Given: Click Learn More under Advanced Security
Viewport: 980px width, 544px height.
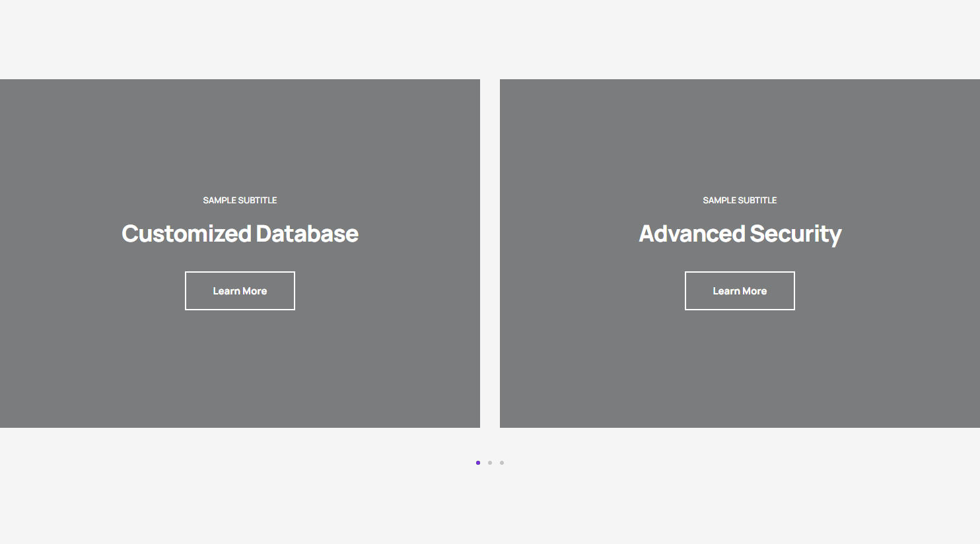Looking at the screenshot, I should [x=740, y=290].
